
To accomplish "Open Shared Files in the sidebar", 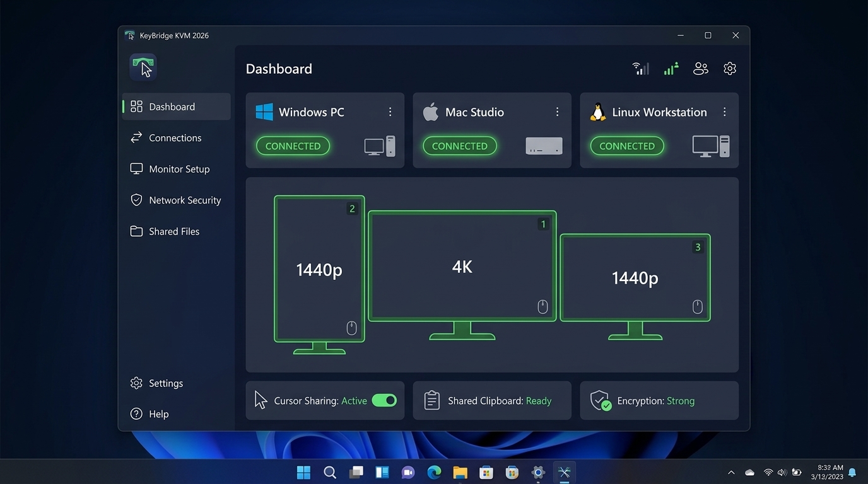I will 177,231.
